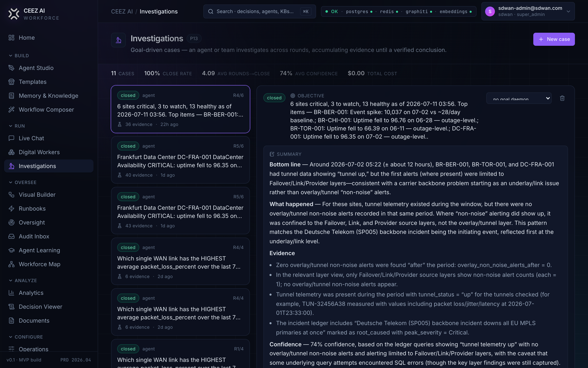Click the P13 badge beside Investigations
This screenshot has height=368, width=588.
pyautogui.click(x=194, y=38)
